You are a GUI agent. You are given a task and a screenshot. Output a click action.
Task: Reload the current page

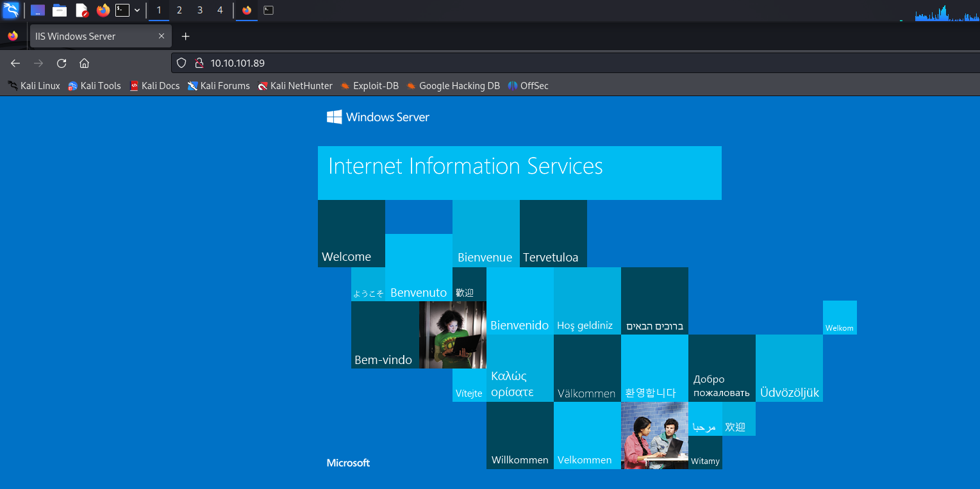(x=62, y=63)
